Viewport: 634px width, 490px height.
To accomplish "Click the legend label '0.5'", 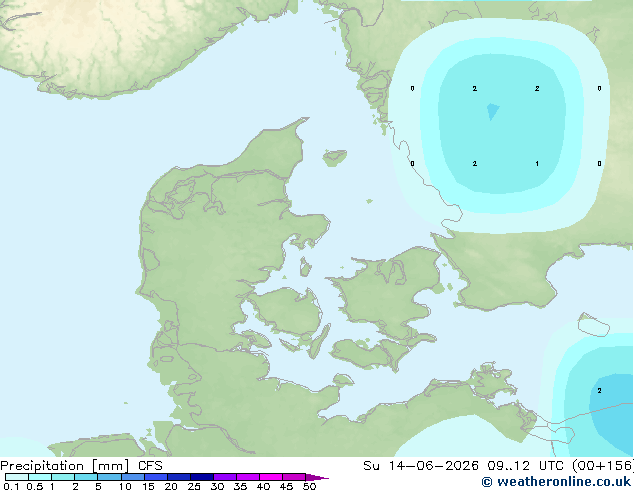I will point(34,486).
